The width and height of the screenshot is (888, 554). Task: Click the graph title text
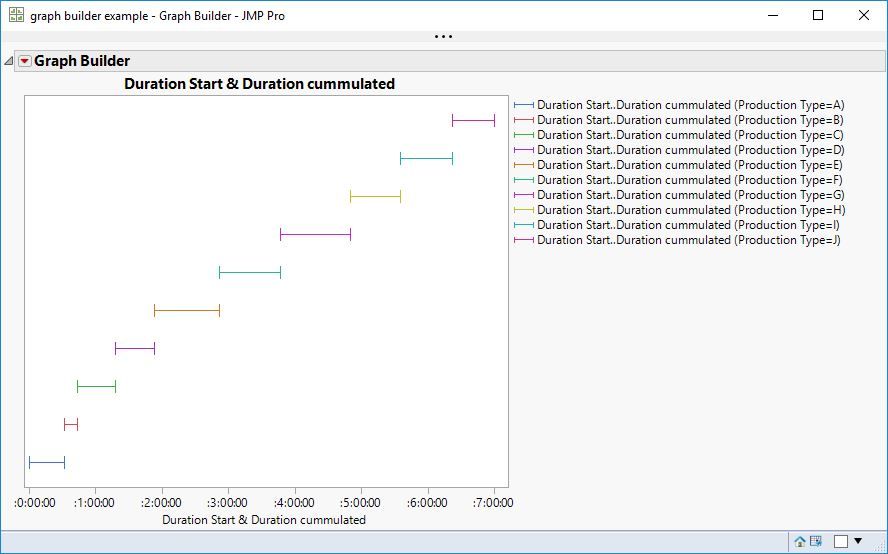click(259, 84)
